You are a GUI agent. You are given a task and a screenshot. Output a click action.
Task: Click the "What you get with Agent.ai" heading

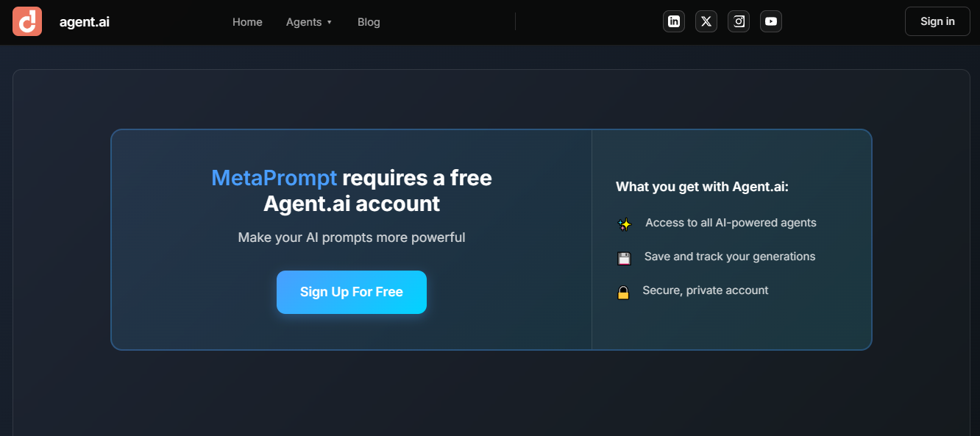(702, 187)
